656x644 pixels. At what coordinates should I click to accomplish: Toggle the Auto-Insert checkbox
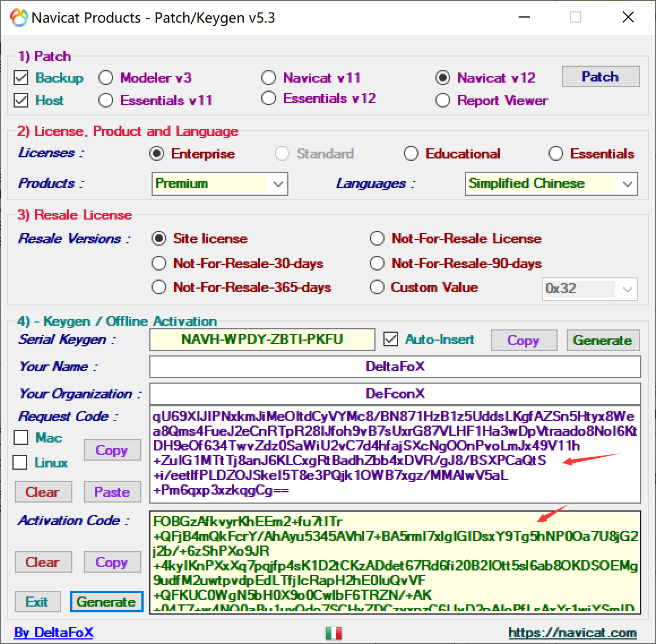[x=391, y=339]
